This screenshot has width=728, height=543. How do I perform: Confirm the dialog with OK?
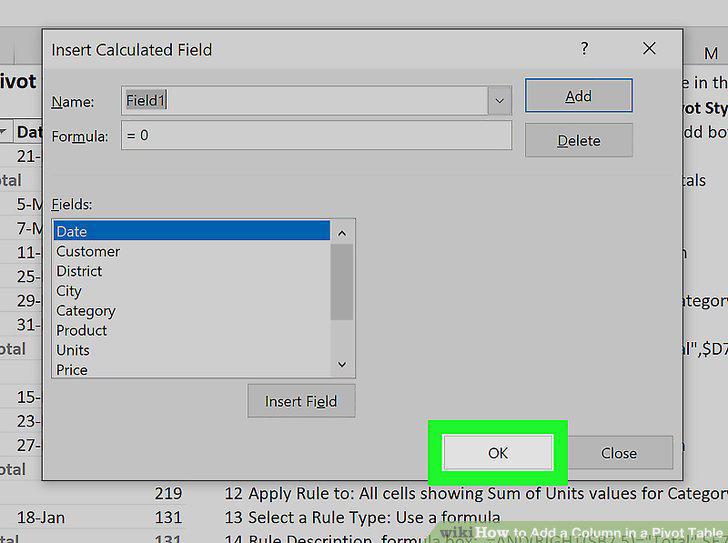coord(498,452)
